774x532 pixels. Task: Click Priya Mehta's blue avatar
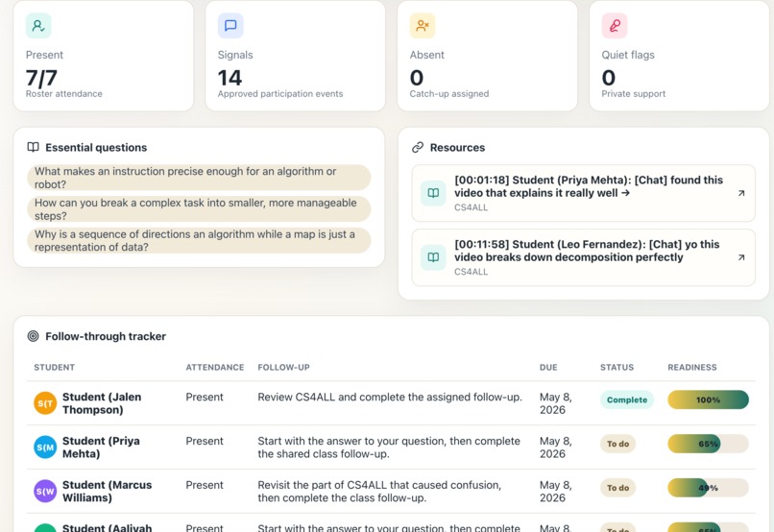click(45, 447)
